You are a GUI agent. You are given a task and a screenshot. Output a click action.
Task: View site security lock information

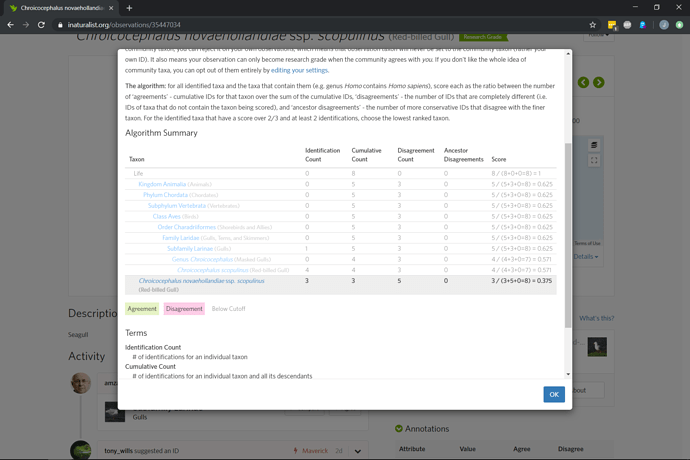coord(60,25)
